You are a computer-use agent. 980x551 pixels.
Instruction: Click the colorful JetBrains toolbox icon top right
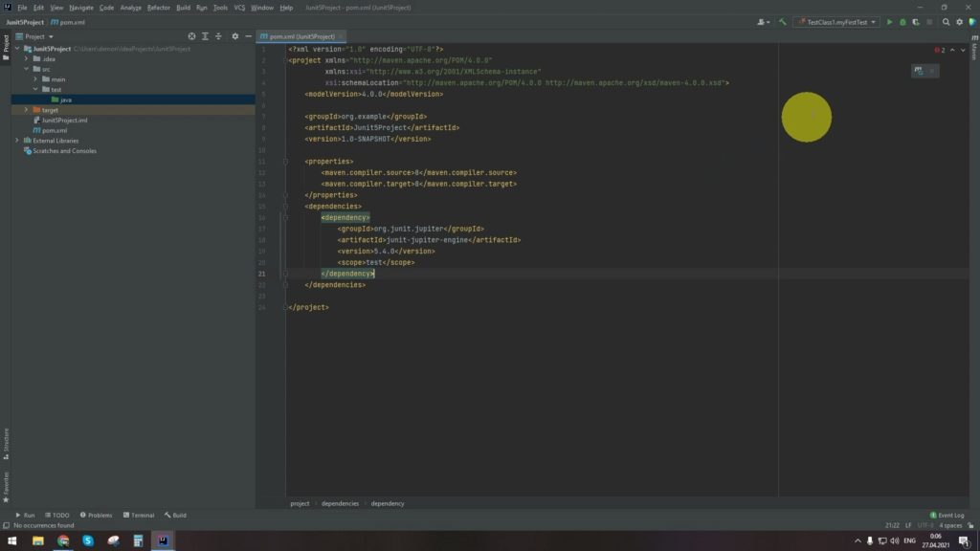coord(972,22)
